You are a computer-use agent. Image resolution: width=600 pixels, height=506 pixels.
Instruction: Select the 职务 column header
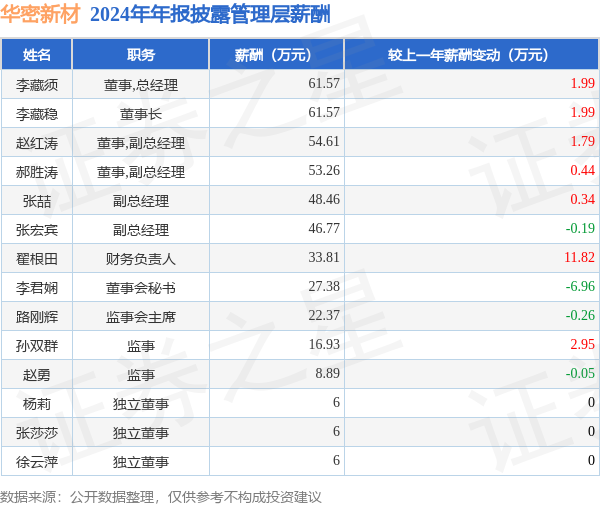coord(141,55)
